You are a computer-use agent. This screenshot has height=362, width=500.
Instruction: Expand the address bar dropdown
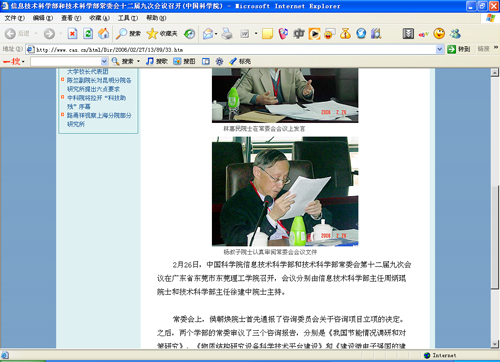click(x=439, y=49)
